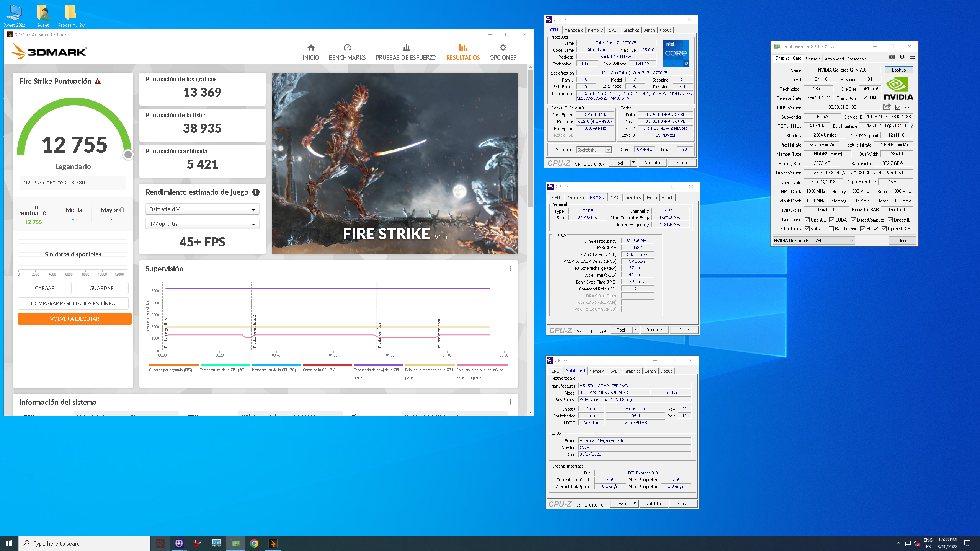
Task: Switch to SPD tab in Memory CPU-Z window
Action: coord(614,197)
